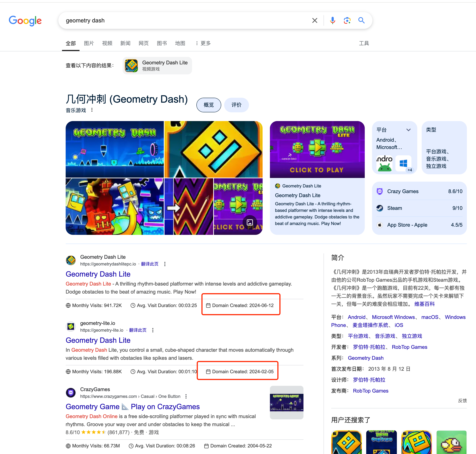Viewport: 476px width, 454px height.
Task: Clear the search box with X
Action: pos(315,21)
